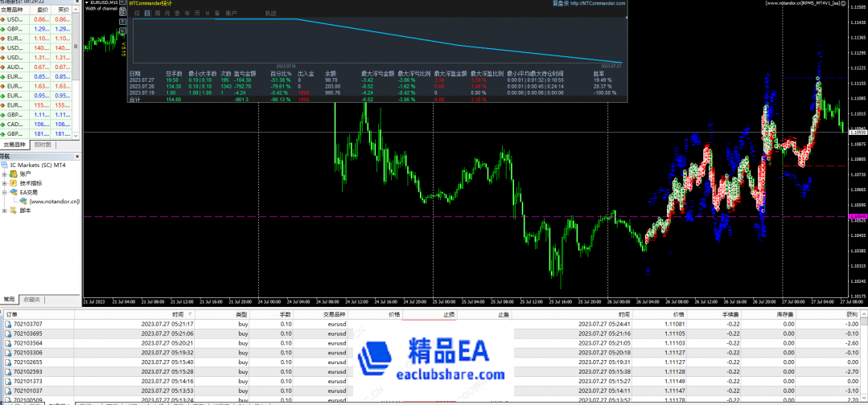This screenshot has height=405, width=868.
Task: Switch to the 即时图 tick chart tab
Action: click(x=43, y=145)
